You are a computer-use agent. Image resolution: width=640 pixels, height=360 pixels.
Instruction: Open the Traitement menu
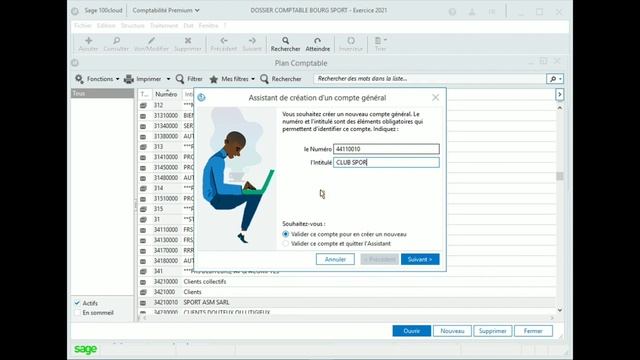tap(164, 25)
